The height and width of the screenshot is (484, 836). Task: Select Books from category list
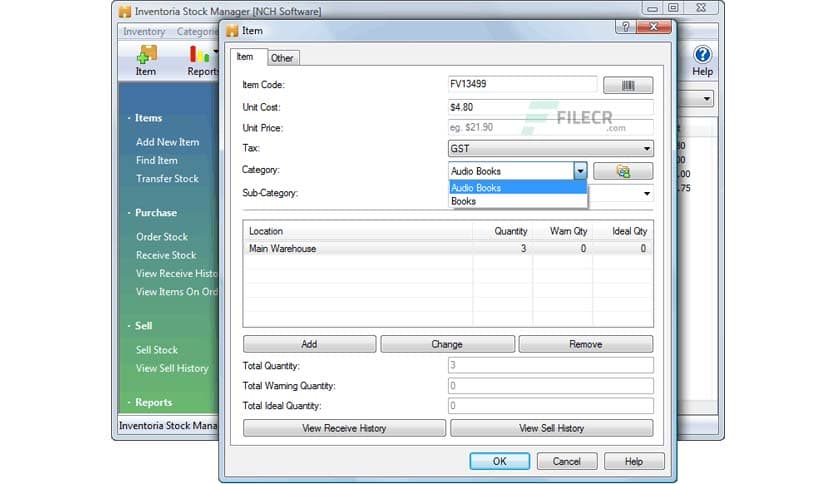(464, 201)
